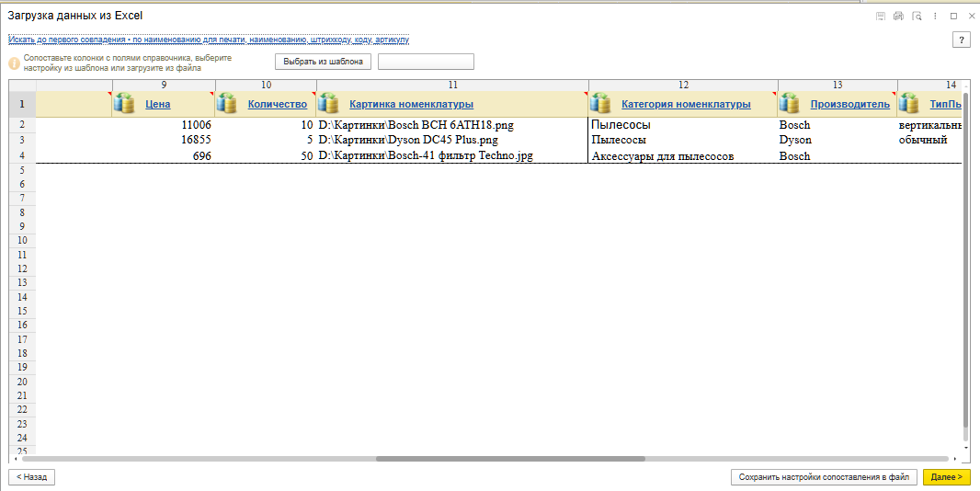This screenshot has width=980, height=491.
Task: Click the Количество column mapping link
Action: [x=277, y=105]
